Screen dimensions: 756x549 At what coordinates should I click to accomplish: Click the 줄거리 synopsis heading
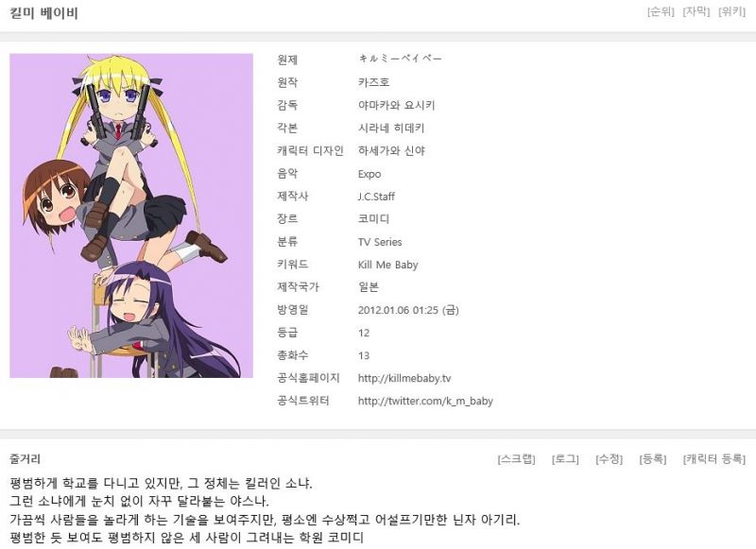coord(26,459)
